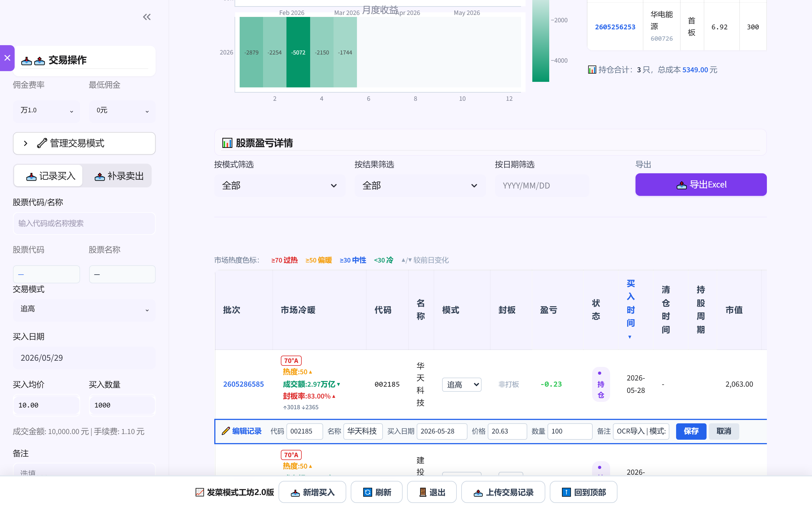The height and width of the screenshot is (508, 812).
Task: Click the 价格 field 20.63 in edit row
Action: click(x=507, y=431)
